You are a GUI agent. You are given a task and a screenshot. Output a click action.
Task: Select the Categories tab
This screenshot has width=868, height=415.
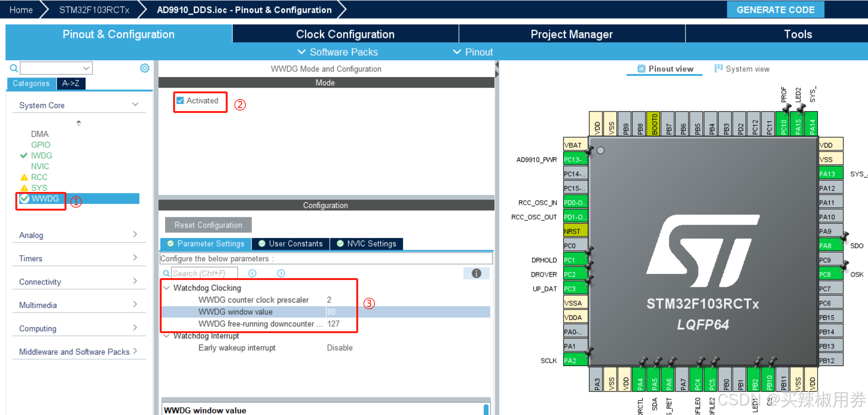[31, 83]
